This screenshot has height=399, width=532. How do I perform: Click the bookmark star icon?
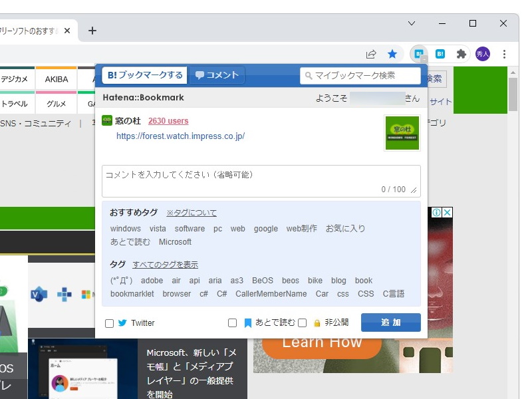coord(392,53)
